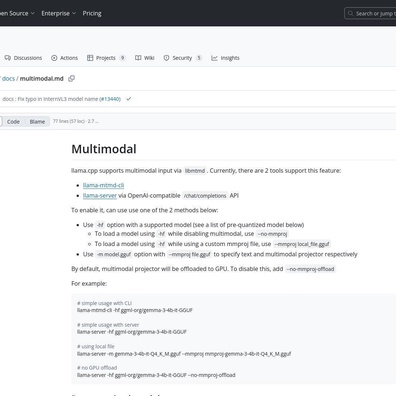
Task: Open the llama-mtmd-cli link
Action: click(x=103, y=185)
